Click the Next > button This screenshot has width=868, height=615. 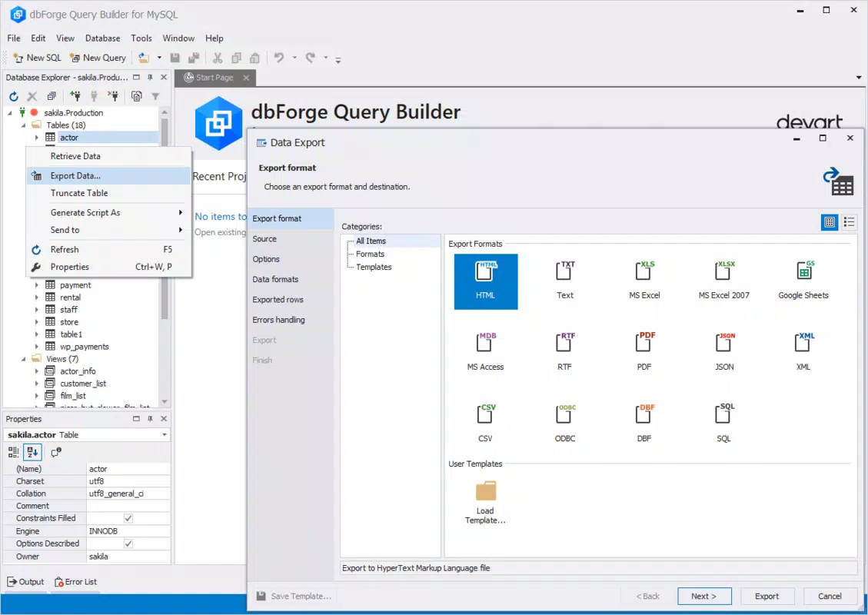704,597
